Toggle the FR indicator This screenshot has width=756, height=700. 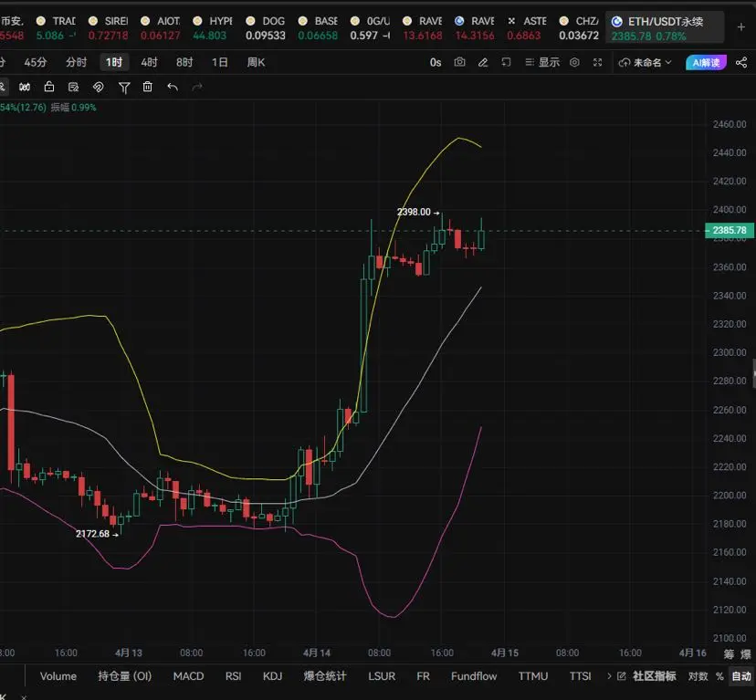[424, 676]
